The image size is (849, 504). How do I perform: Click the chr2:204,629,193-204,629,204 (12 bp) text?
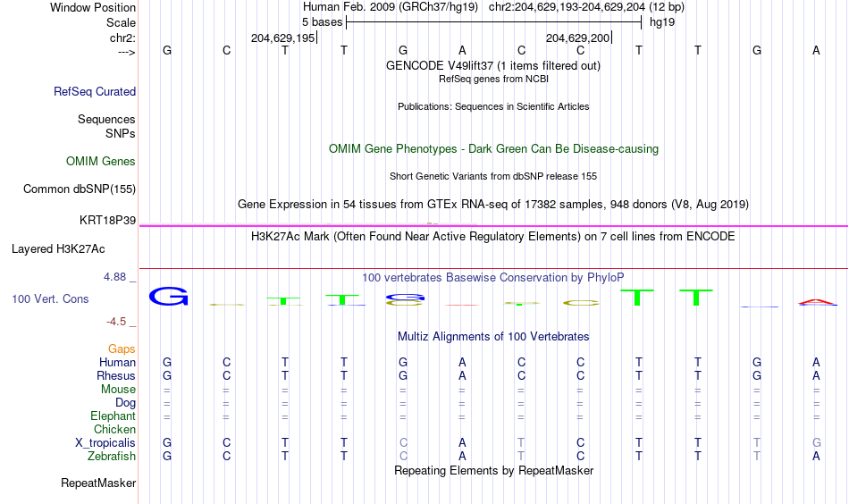click(x=586, y=7)
